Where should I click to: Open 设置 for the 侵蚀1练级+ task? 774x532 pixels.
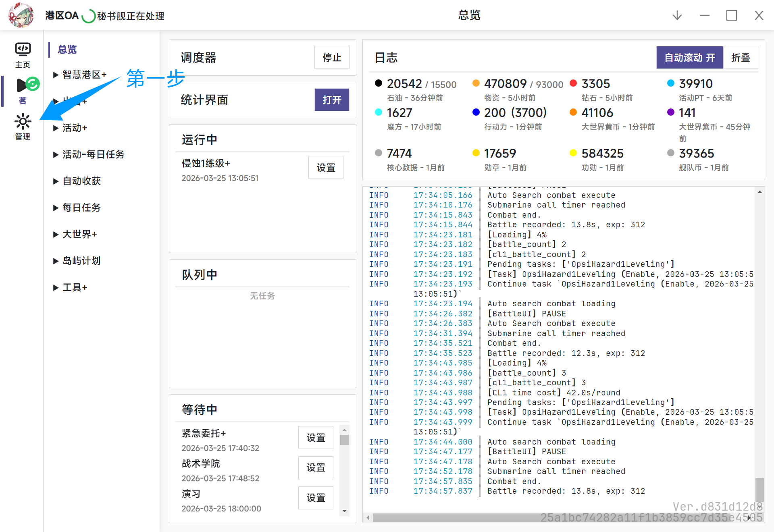coord(326,167)
